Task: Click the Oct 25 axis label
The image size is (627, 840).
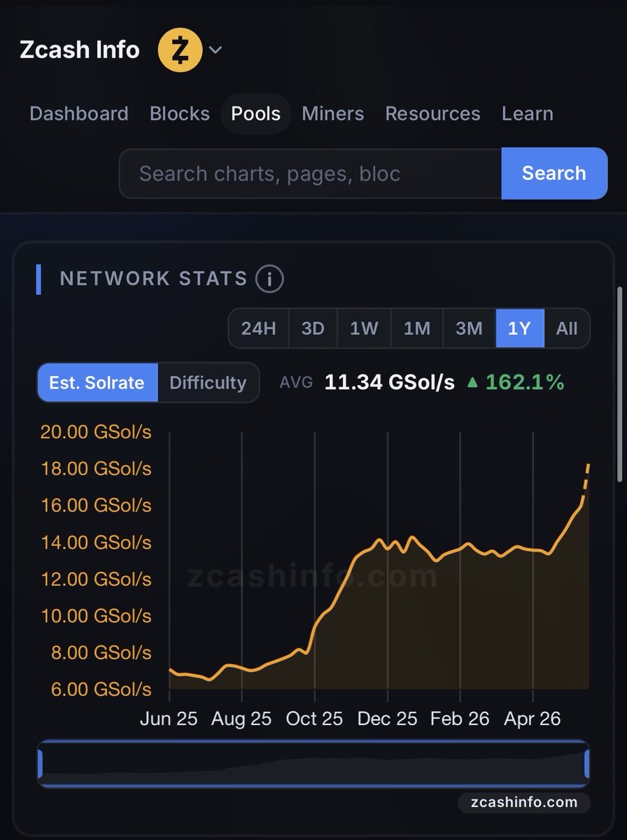Action: pyautogui.click(x=314, y=719)
